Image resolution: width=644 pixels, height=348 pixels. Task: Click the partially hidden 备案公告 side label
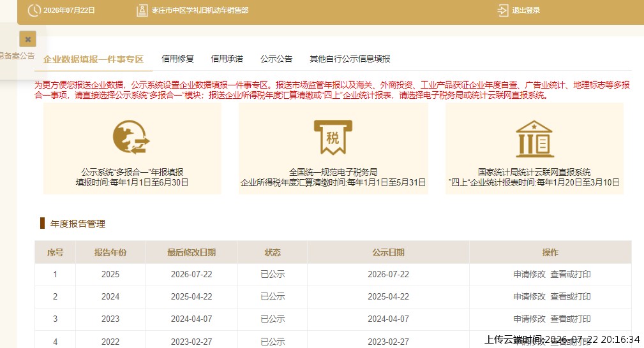(17, 56)
